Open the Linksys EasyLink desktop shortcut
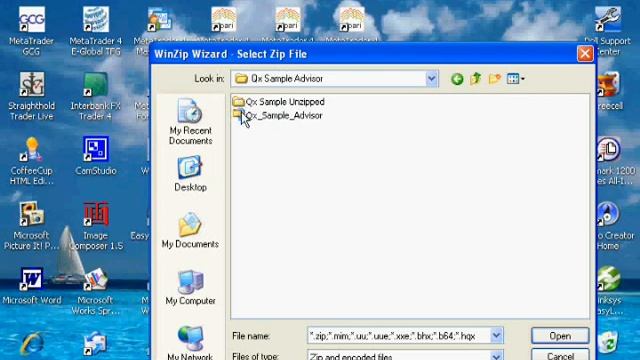This screenshot has width=640, height=360. click(609, 291)
